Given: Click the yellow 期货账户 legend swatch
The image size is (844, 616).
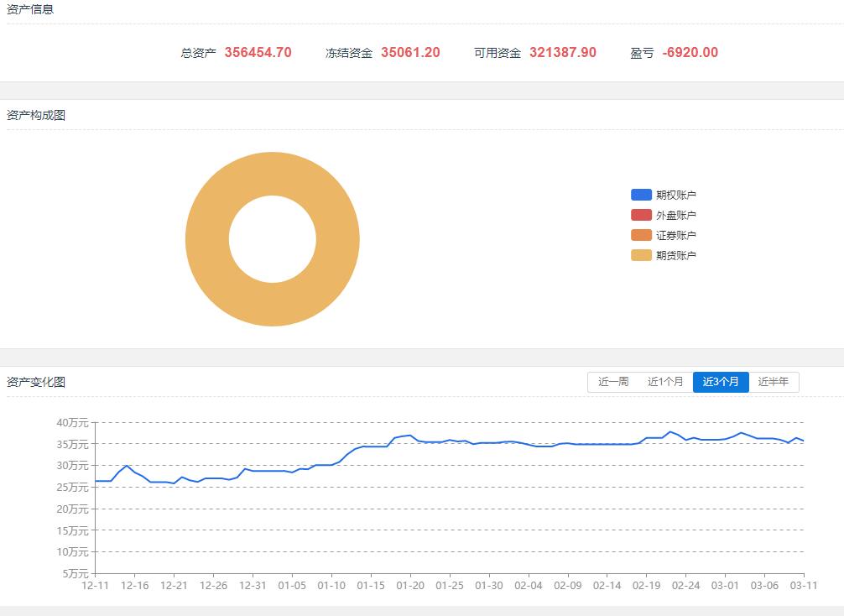Looking at the screenshot, I should 641,255.
